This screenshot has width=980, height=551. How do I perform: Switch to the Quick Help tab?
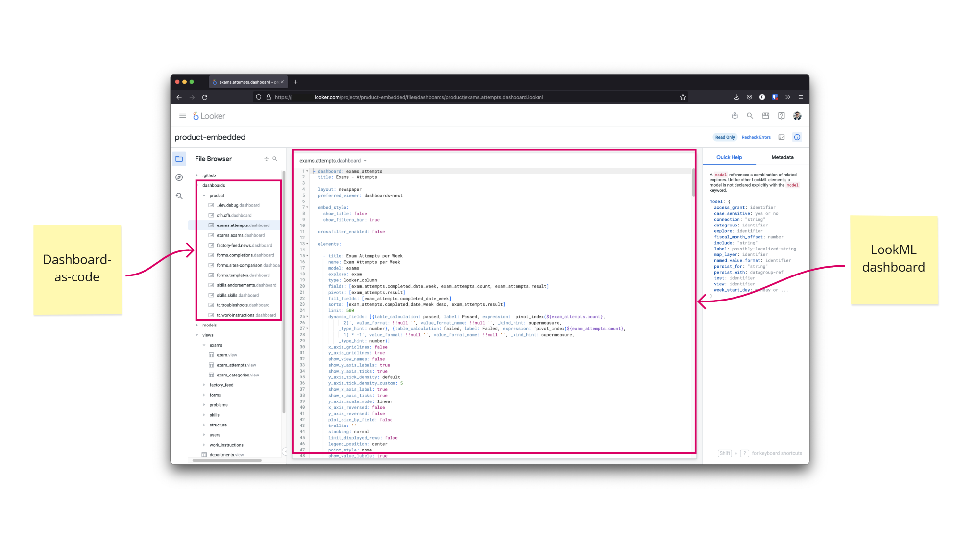point(729,157)
